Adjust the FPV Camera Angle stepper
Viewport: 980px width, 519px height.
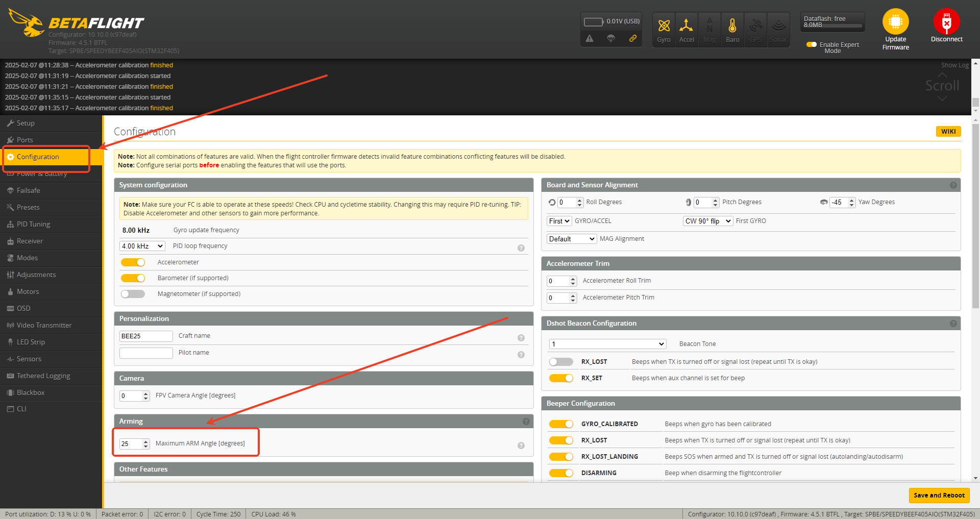(146, 396)
